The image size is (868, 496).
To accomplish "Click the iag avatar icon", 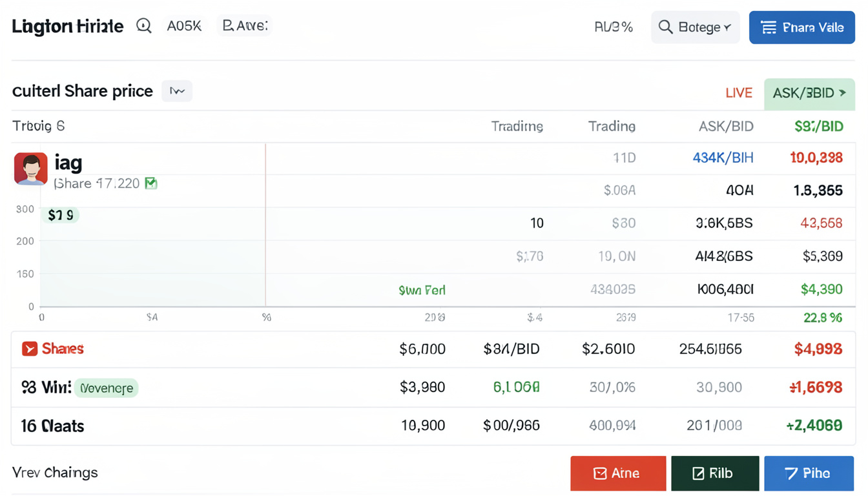I will point(31,169).
